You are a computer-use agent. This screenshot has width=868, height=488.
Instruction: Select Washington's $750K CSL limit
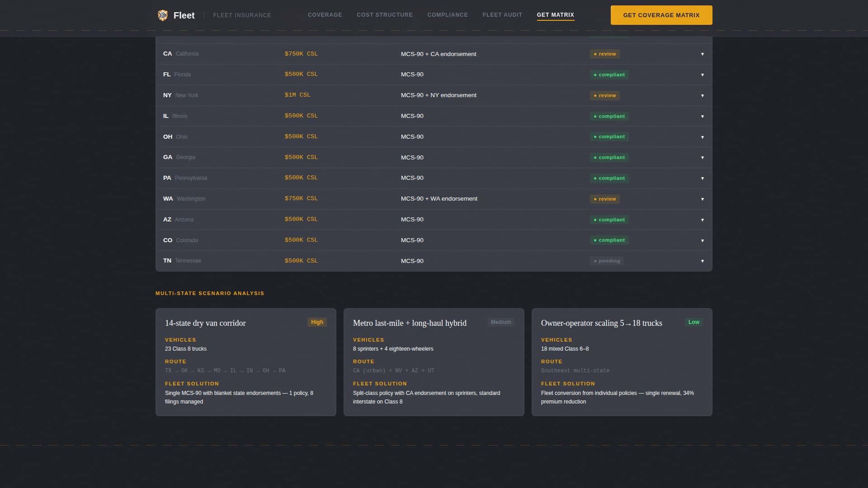point(301,198)
